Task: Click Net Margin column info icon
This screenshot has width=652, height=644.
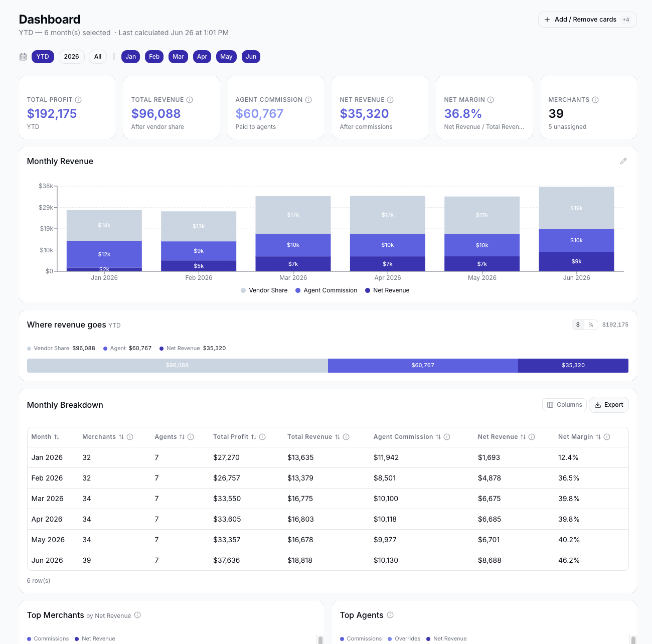Action: point(607,437)
